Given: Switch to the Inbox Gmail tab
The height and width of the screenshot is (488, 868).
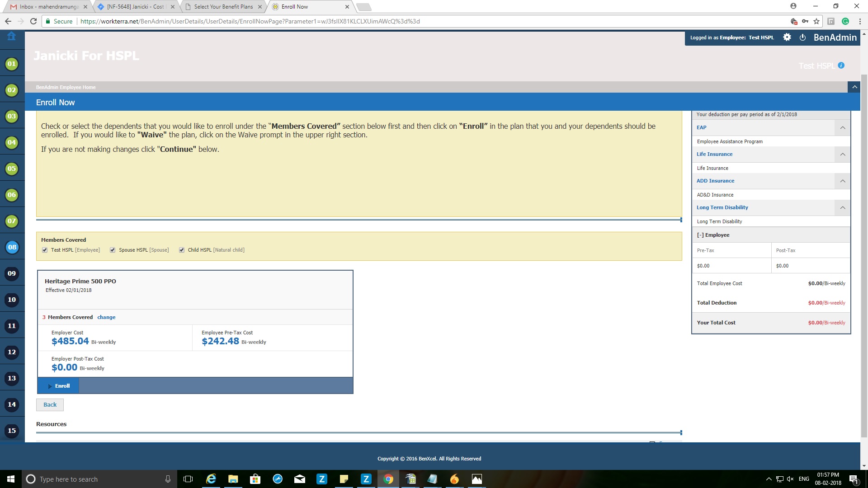Looking at the screenshot, I should pos(49,7).
